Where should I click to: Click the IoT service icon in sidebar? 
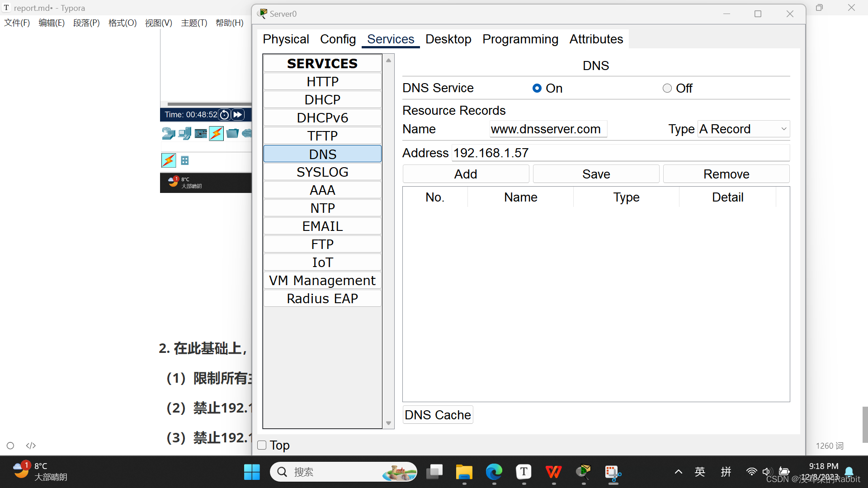coord(322,263)
